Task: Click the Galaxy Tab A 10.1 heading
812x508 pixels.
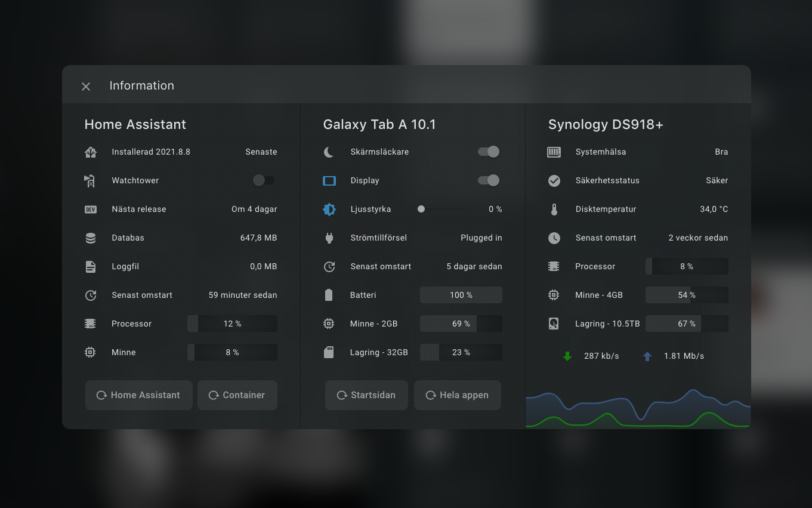Action: pyautogui.click(x=379, y=124)
